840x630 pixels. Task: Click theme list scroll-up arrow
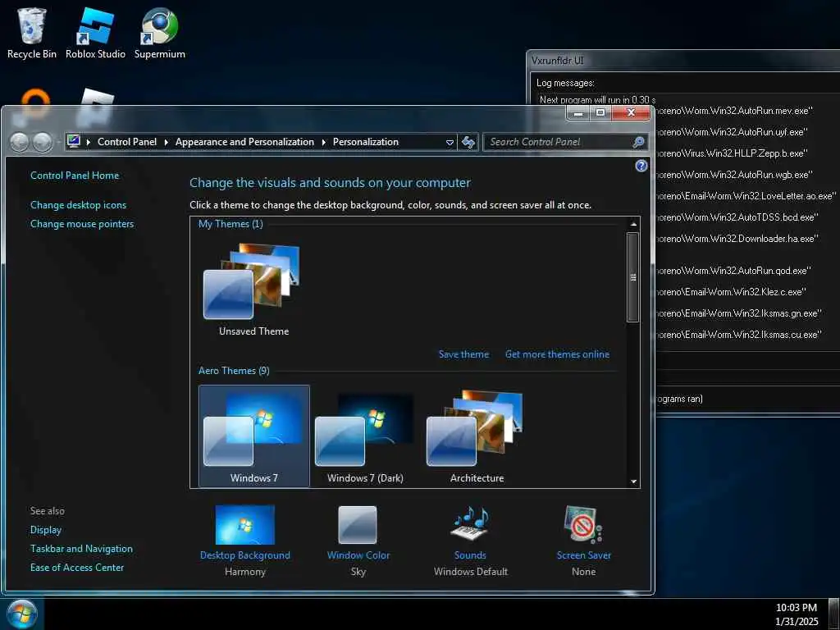pyautogui.click(x=633, y=224)
